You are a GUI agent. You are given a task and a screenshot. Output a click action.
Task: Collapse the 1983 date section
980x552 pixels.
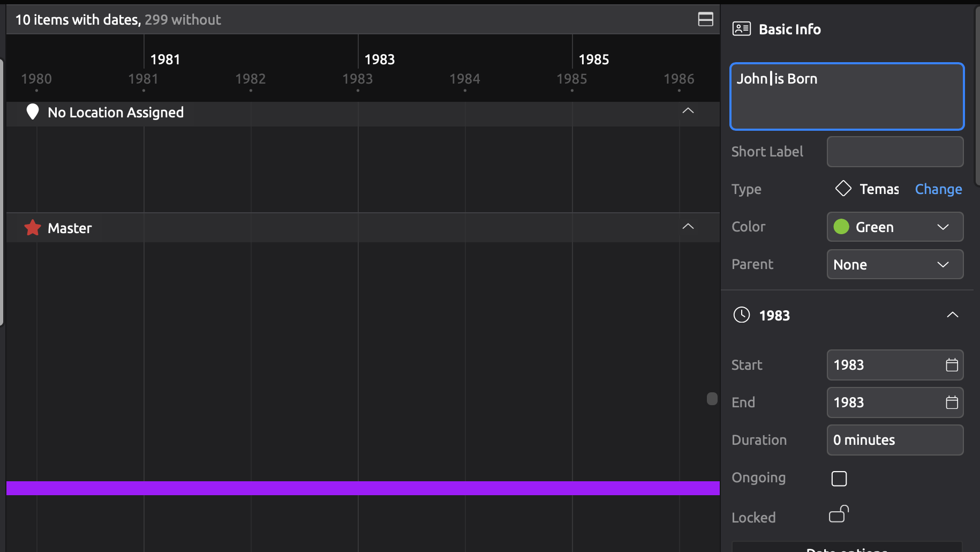[x=952, y=315]
